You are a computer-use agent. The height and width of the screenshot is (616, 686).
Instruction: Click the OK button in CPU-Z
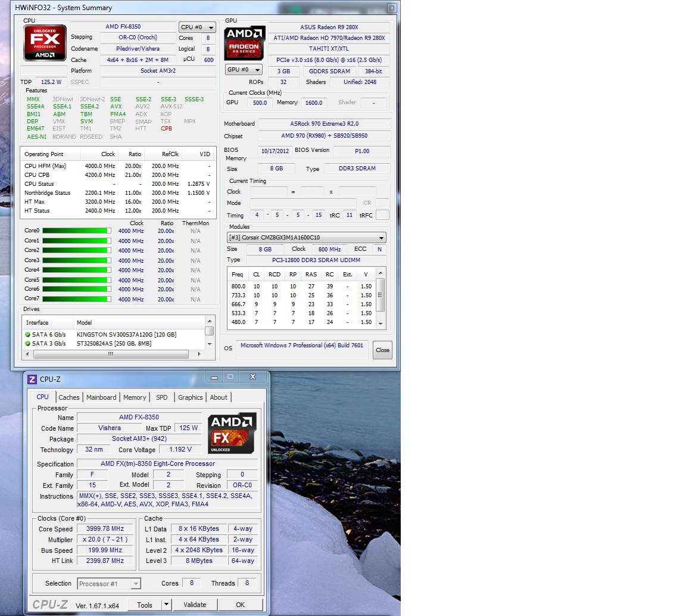240,605
